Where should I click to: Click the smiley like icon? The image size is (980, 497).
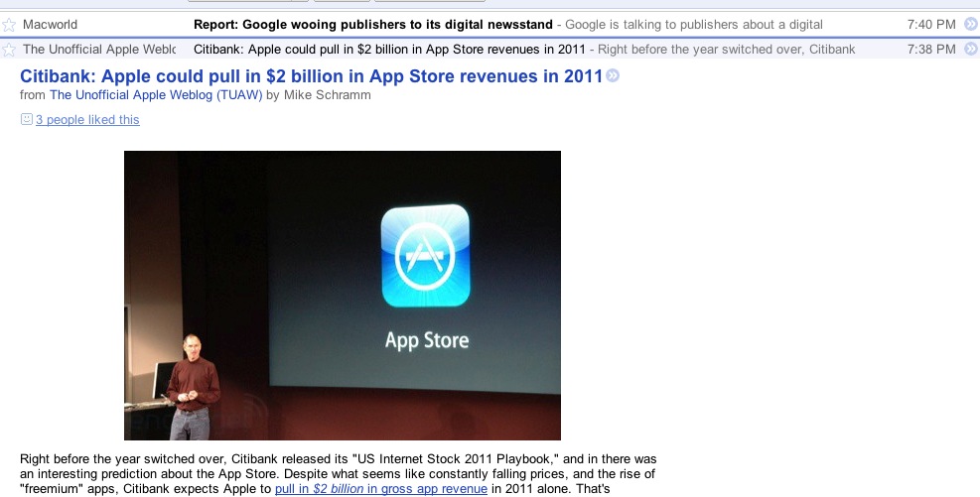pyautogui.click(x=26, y=119)
